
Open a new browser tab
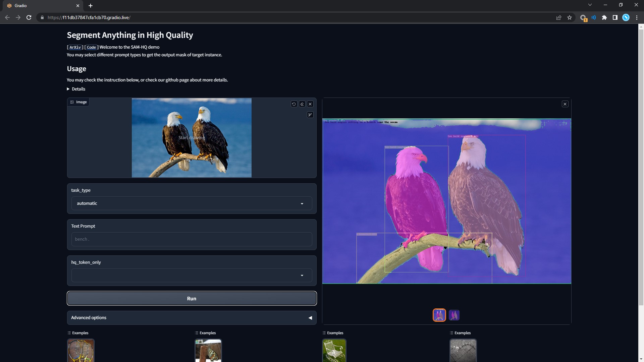(91, 6)
